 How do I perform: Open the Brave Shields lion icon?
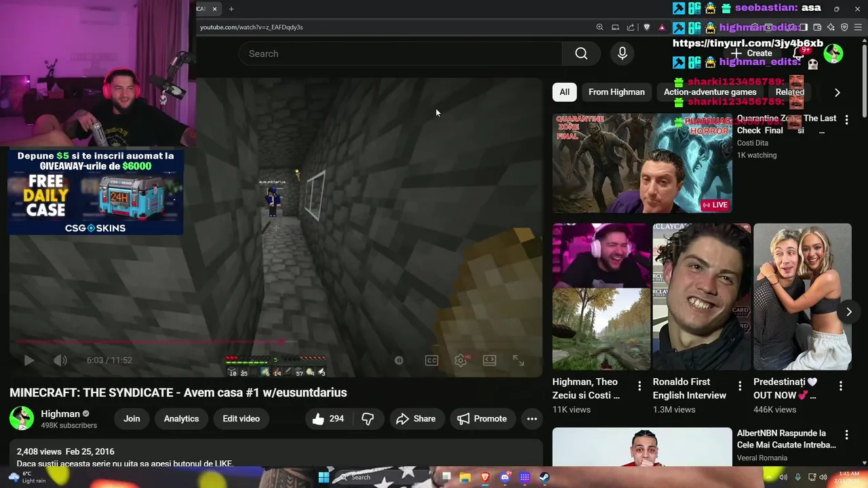[x=646, y=27]
